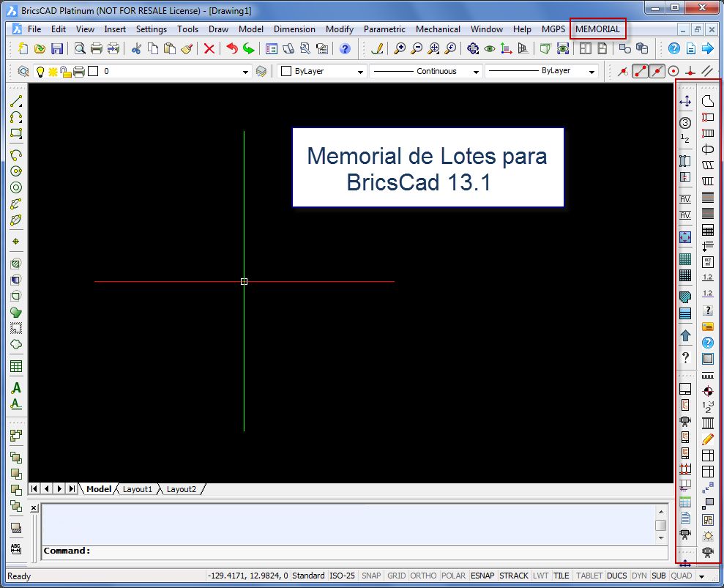Select the Line tool in left toolbar
The image size is (724, 588).
16,101
